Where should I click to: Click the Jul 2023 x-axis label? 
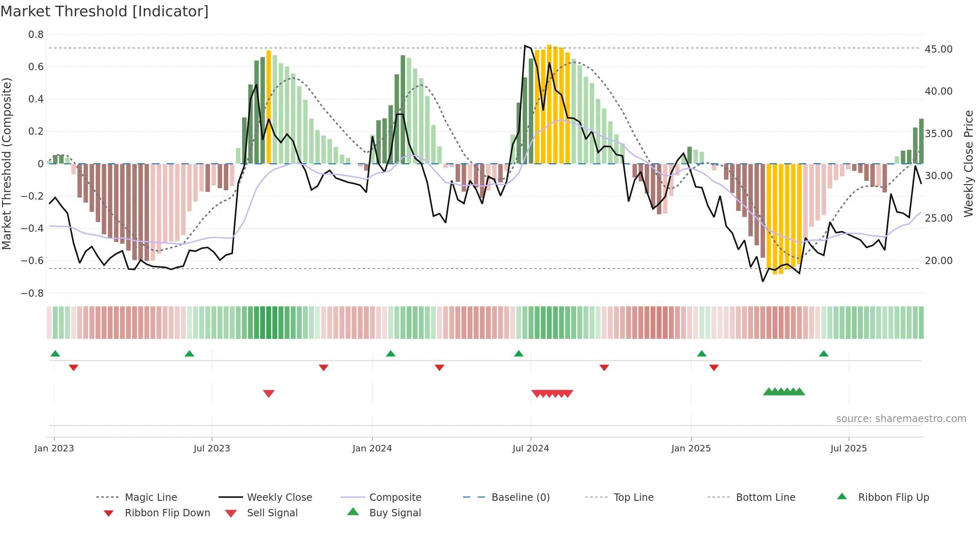coord(212,449)
